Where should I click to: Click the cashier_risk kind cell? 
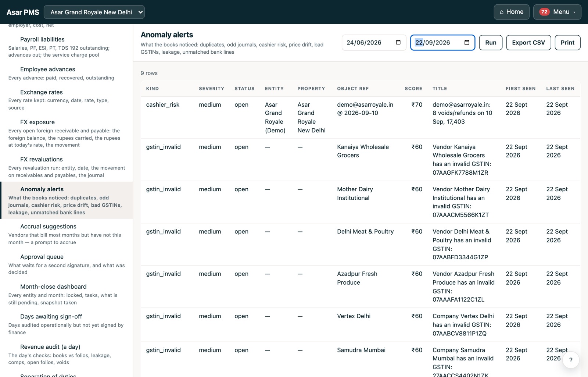(163, 104)
